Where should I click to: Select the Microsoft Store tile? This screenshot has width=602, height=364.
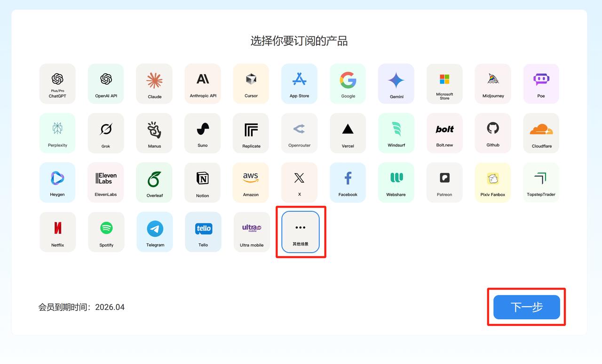click(444, 84)
